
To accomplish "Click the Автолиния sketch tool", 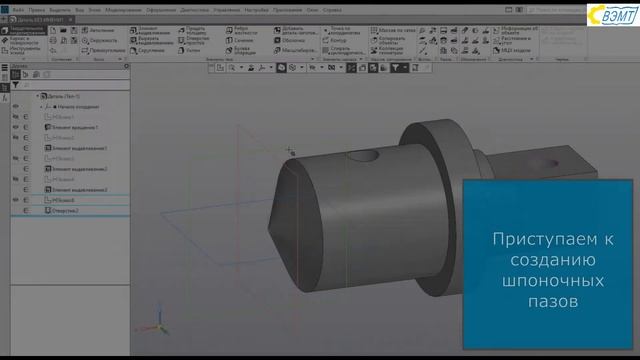I will tap(98, 30).
